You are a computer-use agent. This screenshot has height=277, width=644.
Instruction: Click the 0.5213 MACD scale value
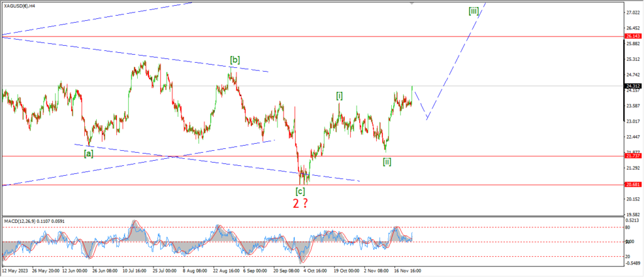(x=633, y=220)
